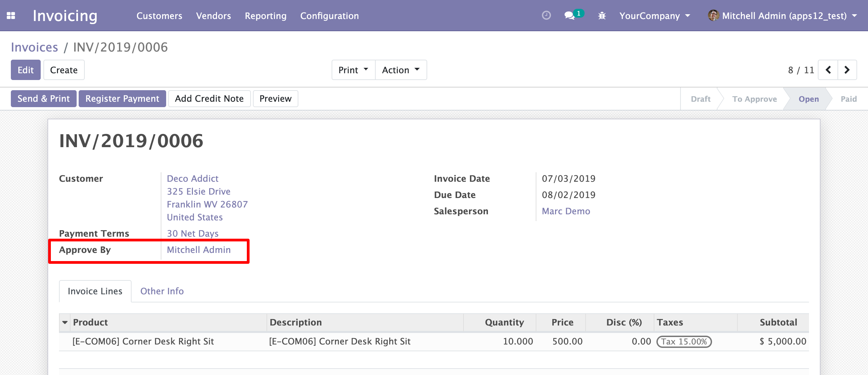The width and height of the screenshot is (868, 375).
Task: Select the Paid status stage
Action: coord(848,99)
